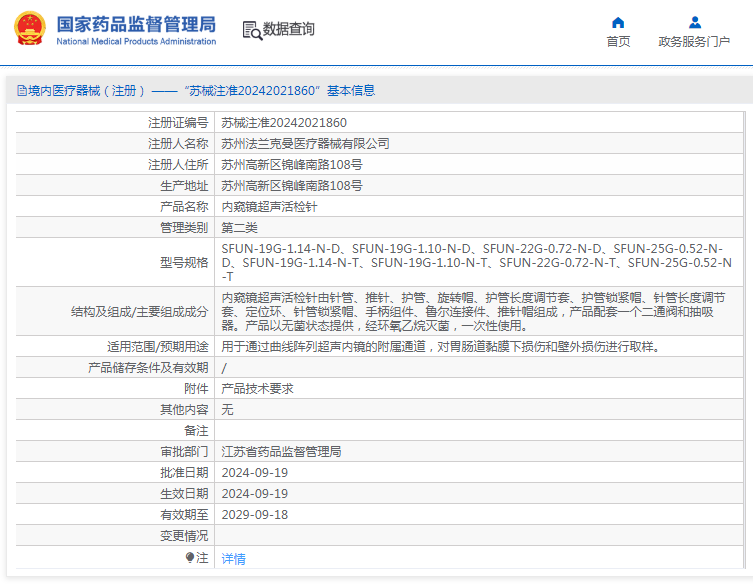Viewport: 753px width, 587px height.
Task: Click the 政务服务门户 user icon
Action: (694, 23)
